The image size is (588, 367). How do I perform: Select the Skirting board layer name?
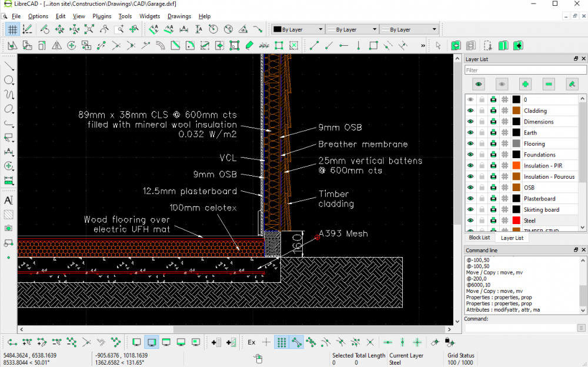(542, 210)
